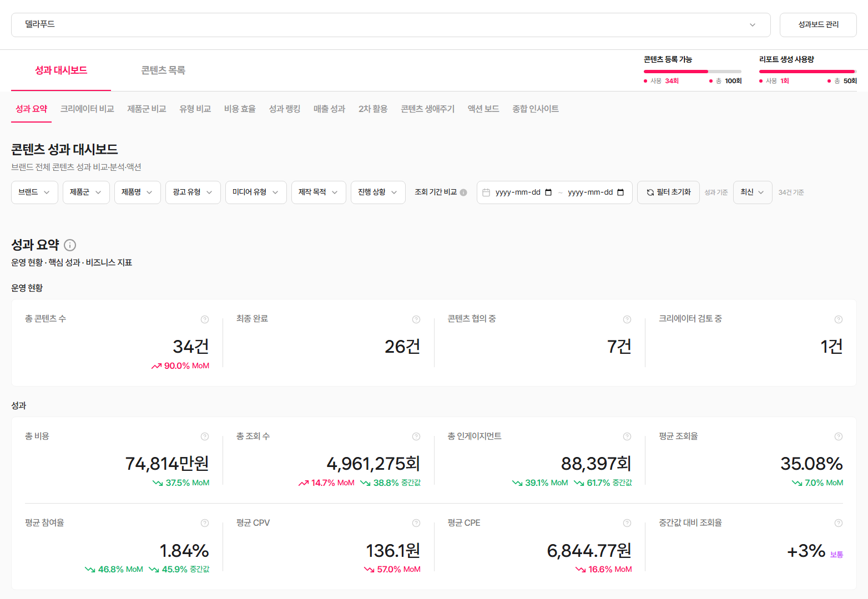This screenshot has width=868, height=599.
Task: Click calendar icon in start date field
Action: tap(548, 192)
